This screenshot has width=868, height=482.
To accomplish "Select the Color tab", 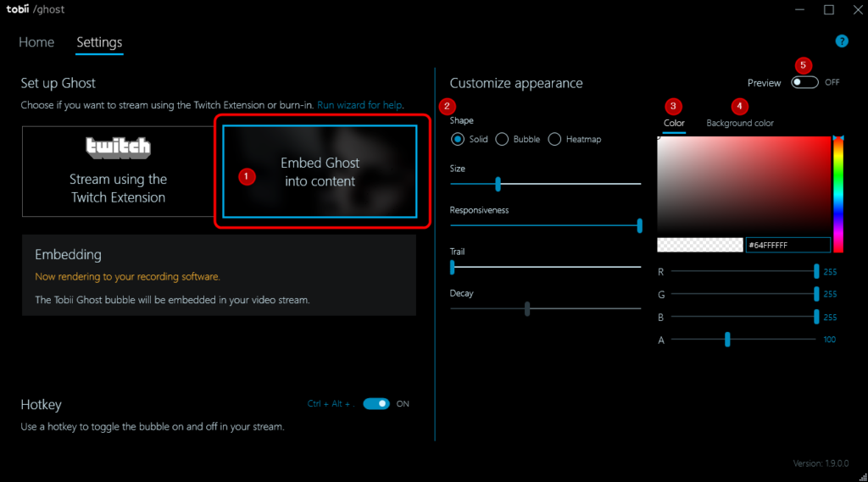I will pos(674,123).
